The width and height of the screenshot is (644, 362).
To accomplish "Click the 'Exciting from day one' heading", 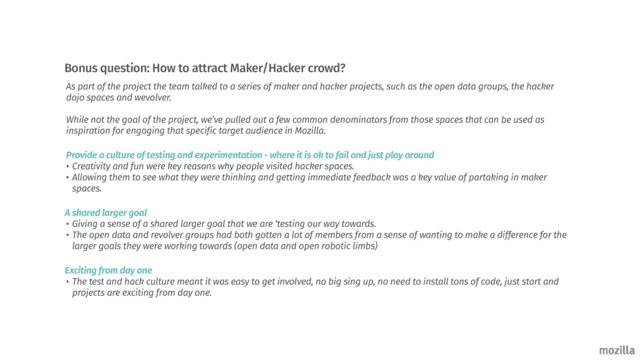I will click(x=108, y=270).
